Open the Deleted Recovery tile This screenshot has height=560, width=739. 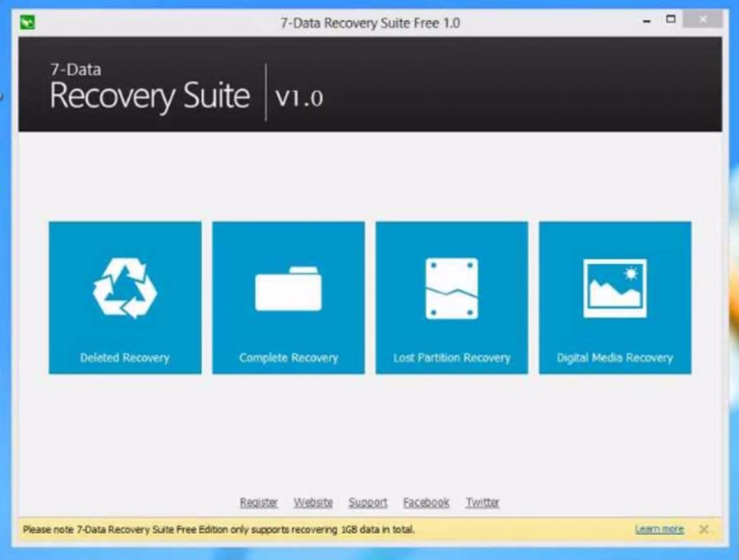click(x=125, y=297)
